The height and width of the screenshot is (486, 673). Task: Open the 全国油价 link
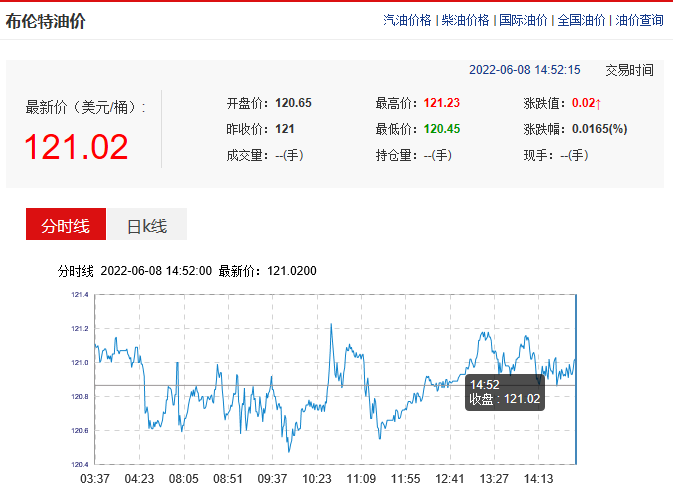[x=581, y=20]
